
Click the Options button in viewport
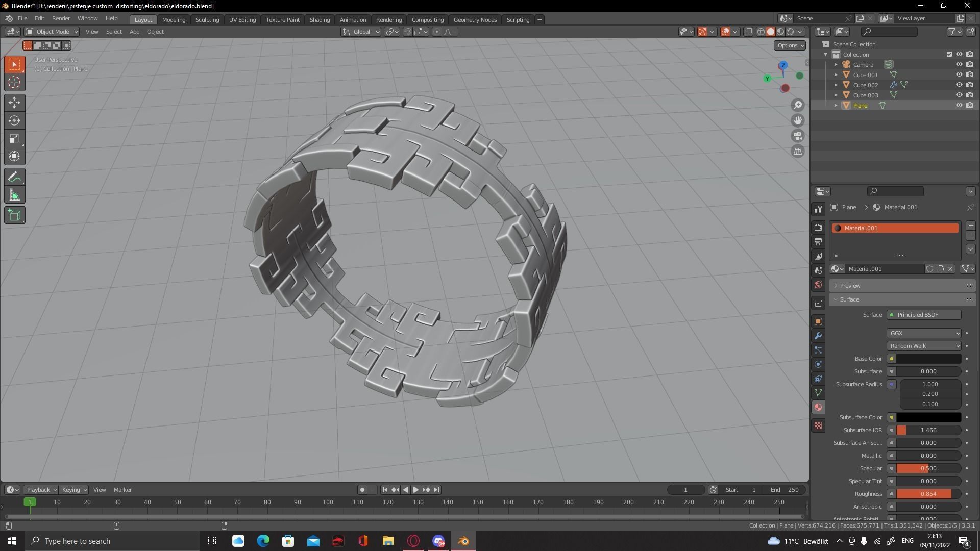click(790, 45)
